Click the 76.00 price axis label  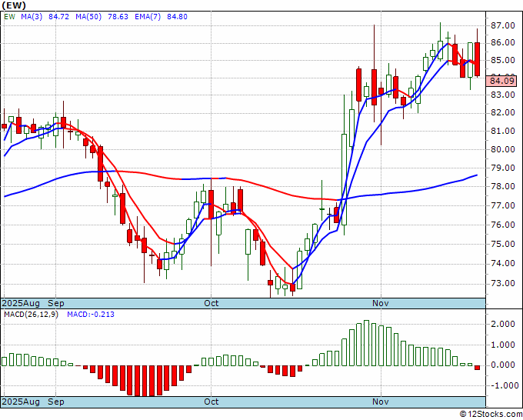(x=504, y=225)
